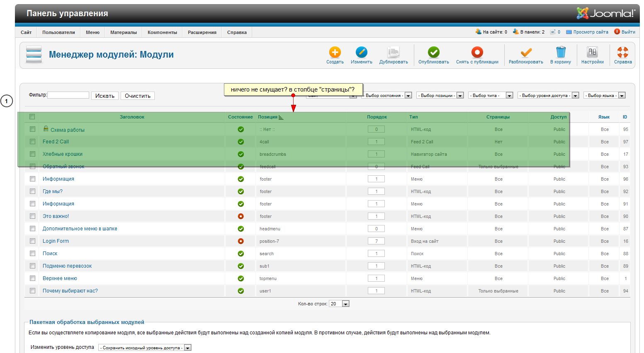The image size is (644, 353).
Task: Click the Опубликовать green check icon
Action: coord(433,53)
